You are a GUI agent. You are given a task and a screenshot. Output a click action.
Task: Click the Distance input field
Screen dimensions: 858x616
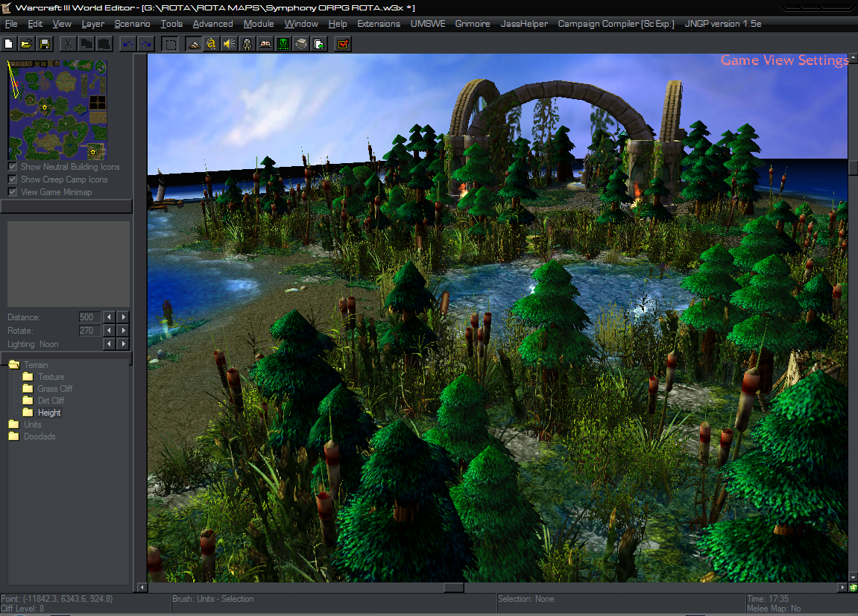pyautogui.click(x=89, y=317)
